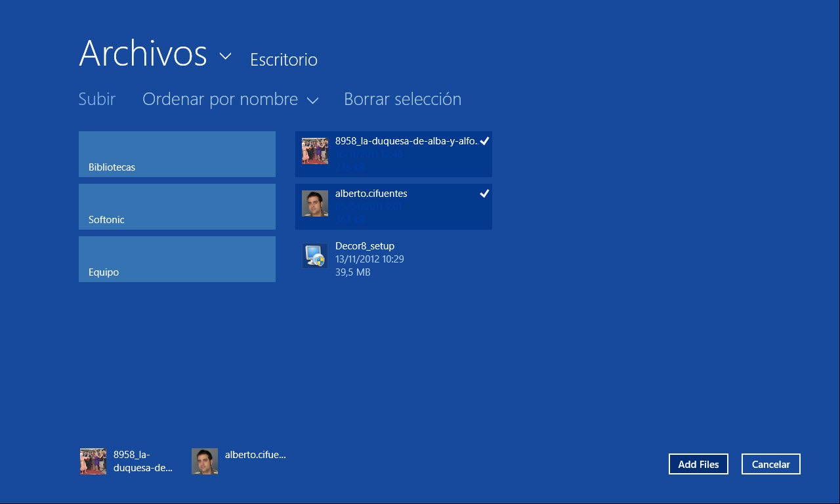Image resolution: width=840 pixels, height=504 pixels.
Task: Open the Bibliotecas folder tile
Action: 177,154
